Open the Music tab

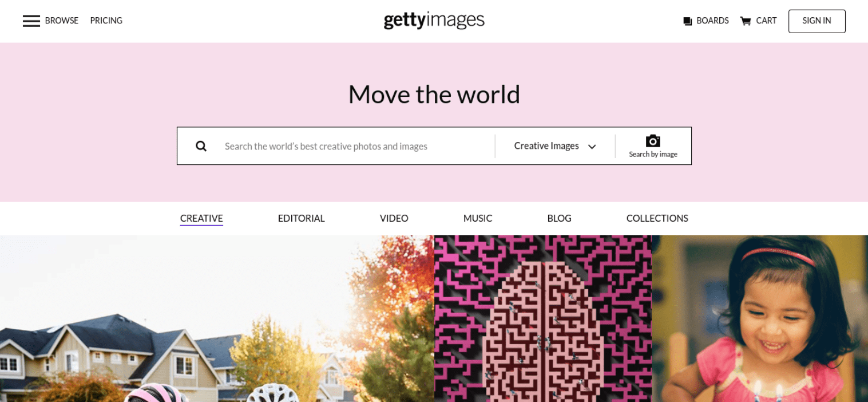[478, 218]
